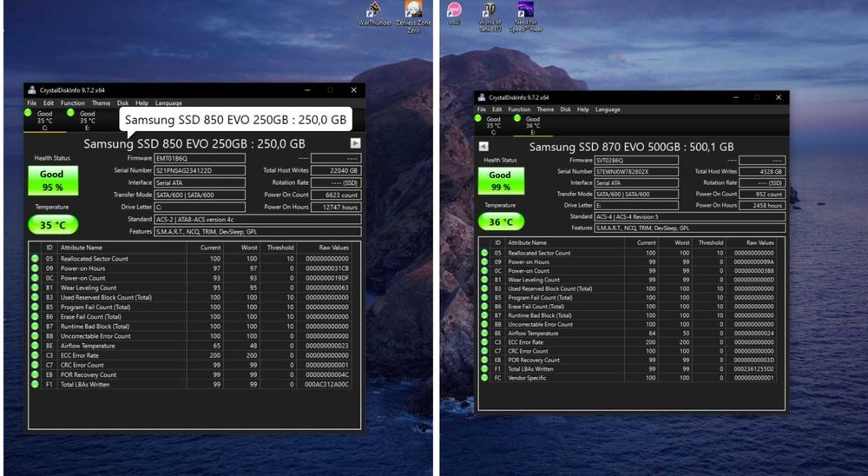Launch Need for Speed Heat shortcut
The image size is (868, 476).
(525, 17)
